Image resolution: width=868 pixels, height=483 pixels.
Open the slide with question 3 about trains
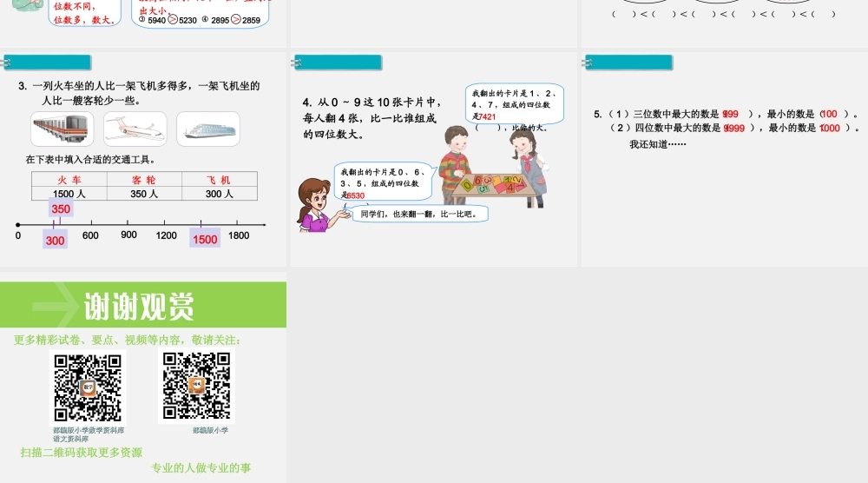pos(143,159)
